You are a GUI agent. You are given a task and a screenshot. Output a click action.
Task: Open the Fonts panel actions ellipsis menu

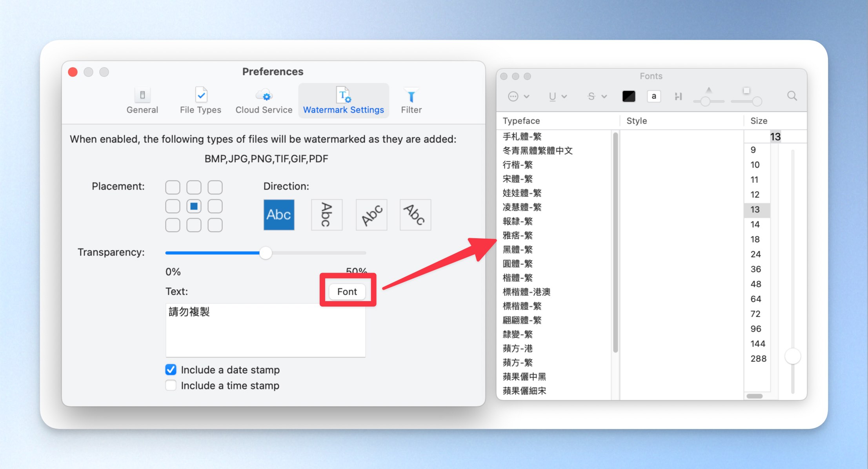pyautogui.click(x=518, y=96)
